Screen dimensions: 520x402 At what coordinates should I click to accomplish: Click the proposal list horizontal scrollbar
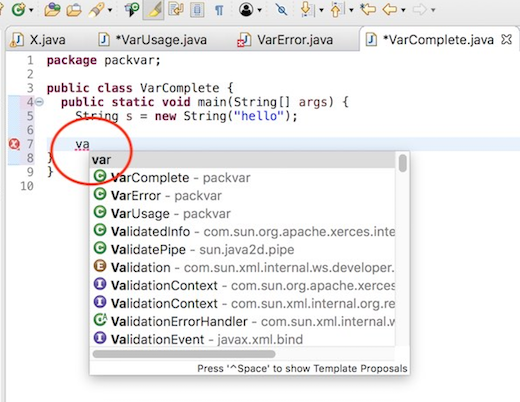coord(184,354)
